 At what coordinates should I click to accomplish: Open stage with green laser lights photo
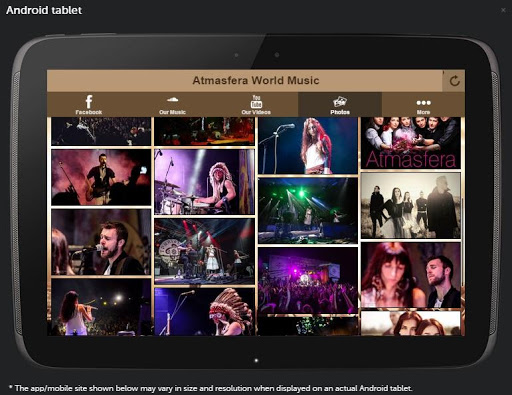click(x=308, y=211)
